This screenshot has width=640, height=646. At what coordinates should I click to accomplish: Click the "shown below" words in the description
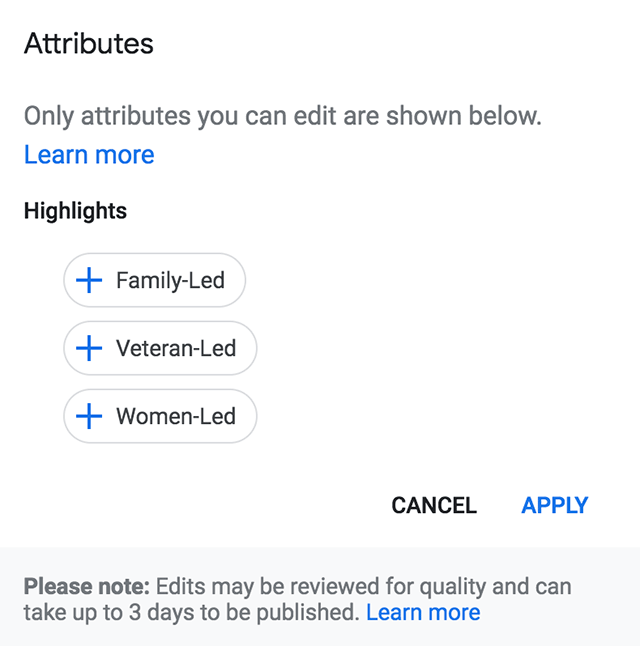point(480,116)
